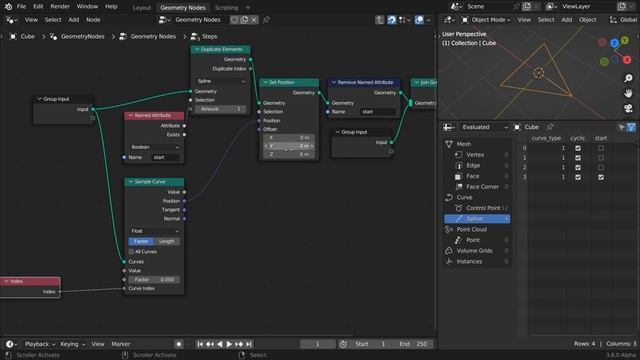This screenshot has width=640, height=360.
Task: Open timeline editor type menu
Action: [11, 344]
